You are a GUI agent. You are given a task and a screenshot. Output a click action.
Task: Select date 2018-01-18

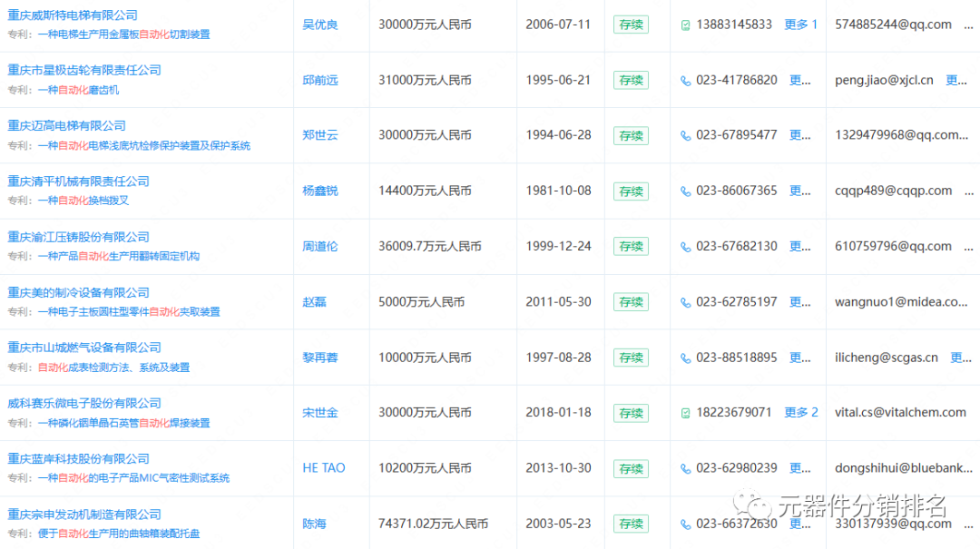558,413
